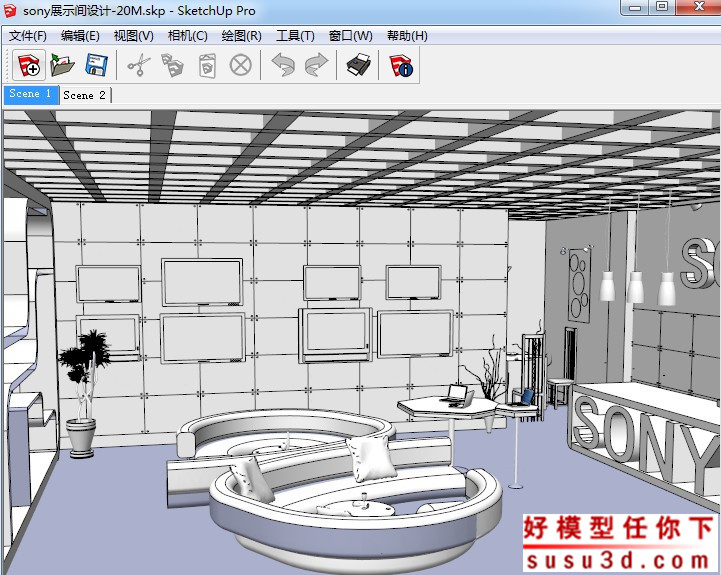Open the 绘图(R) menu

(x=241, y=36)
